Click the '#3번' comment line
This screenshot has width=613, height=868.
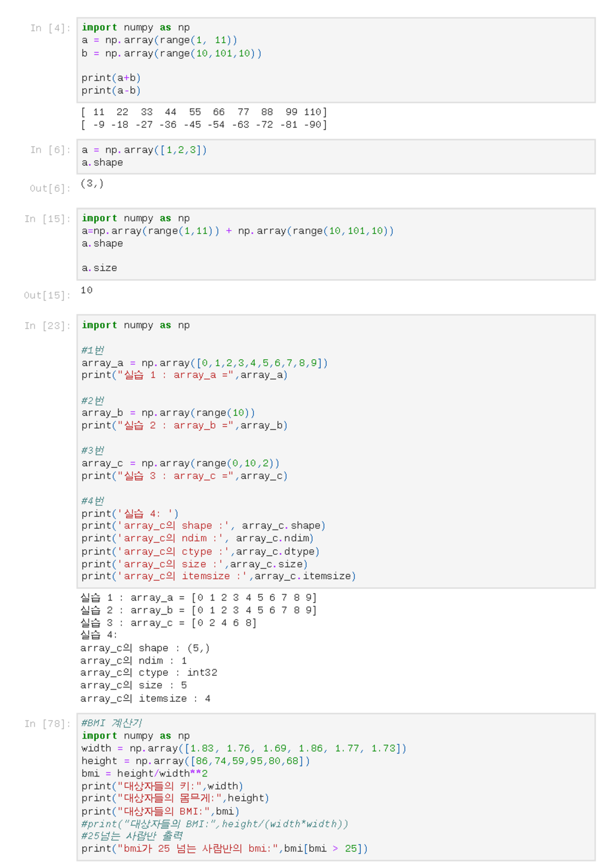(x=92, y=450)
